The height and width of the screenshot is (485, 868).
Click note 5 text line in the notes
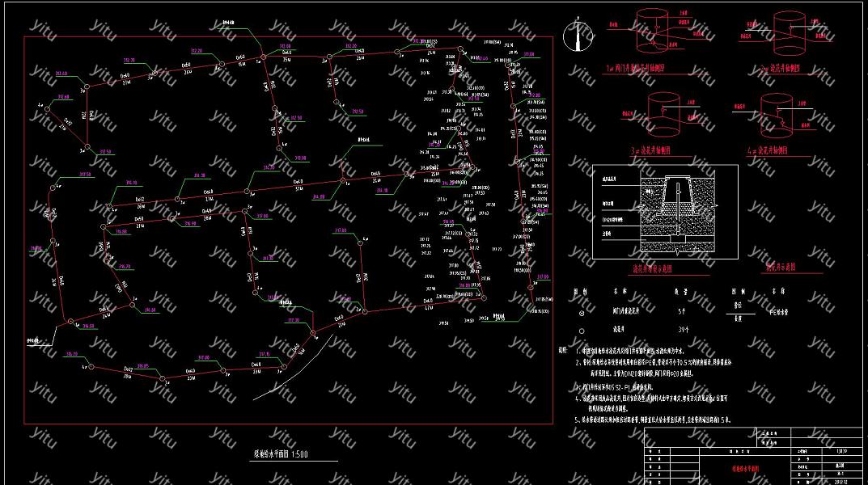(653, 420)
